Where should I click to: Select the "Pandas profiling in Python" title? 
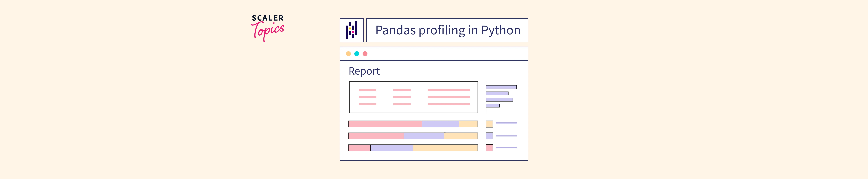(447, 30)
